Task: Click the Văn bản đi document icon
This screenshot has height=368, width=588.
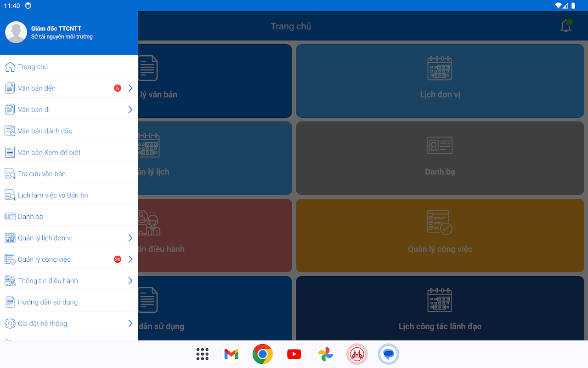Action: [x=10, y=109]
